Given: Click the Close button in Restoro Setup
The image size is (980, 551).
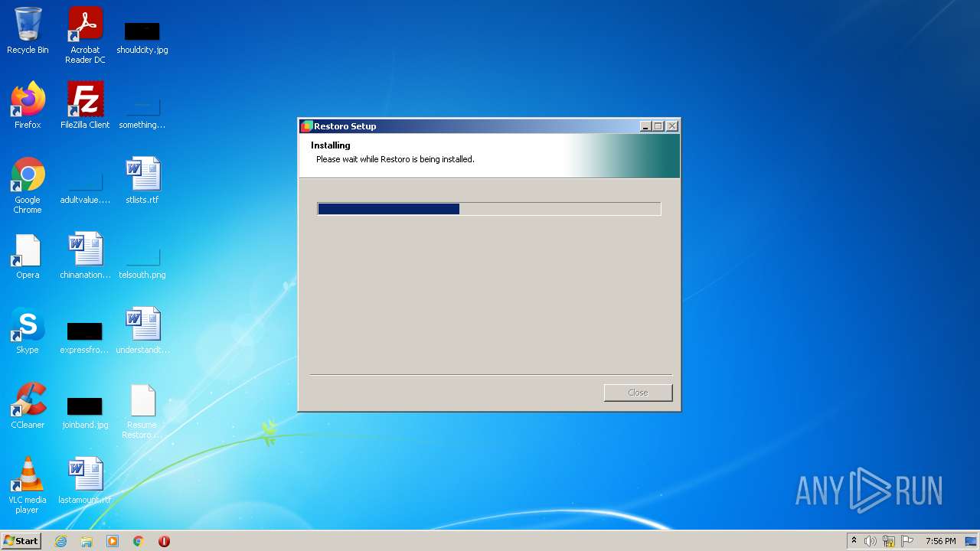Looking at the screenshot, I should click(x=638, y=393).
